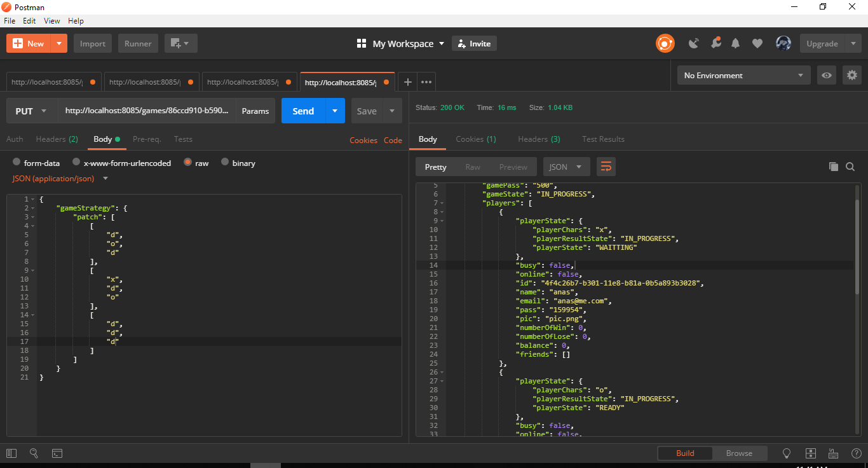
Task: Open the bootcamp lightbulb icon
Action: pos(786,453)
